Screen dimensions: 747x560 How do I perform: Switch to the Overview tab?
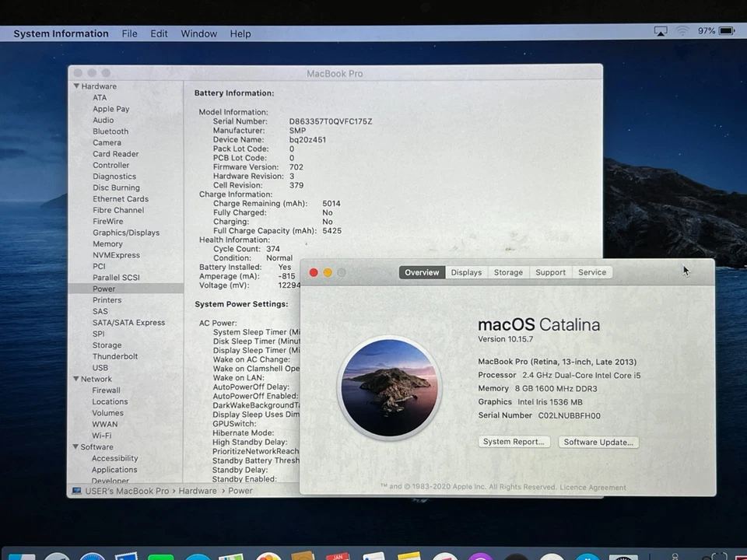click(x=422, y=272)
